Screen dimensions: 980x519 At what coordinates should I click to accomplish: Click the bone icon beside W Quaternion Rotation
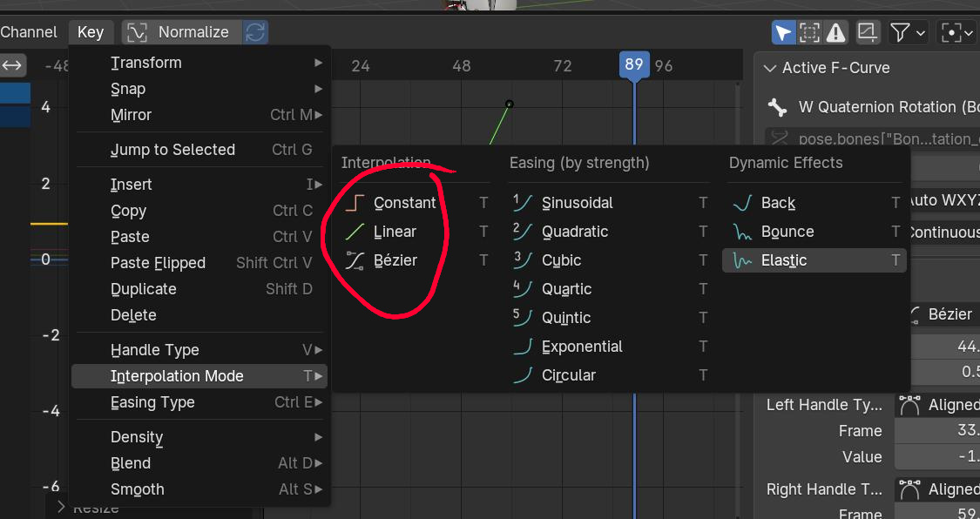click(x=778, y=107)
